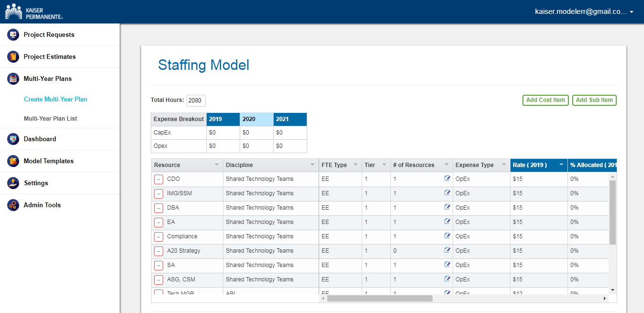
Task: Select Multi-Year Plan List submenu item
Action: [x=50, y=118]
